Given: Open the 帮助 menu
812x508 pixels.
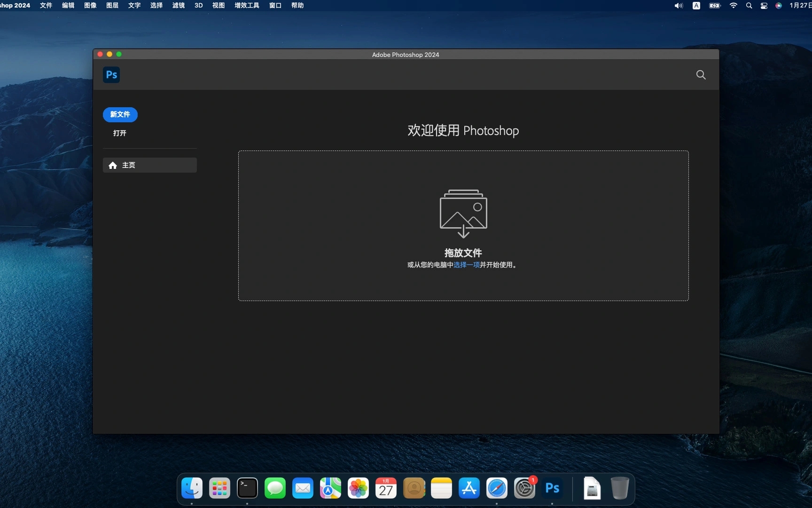Looking at the screenshot, I should 297,6.
